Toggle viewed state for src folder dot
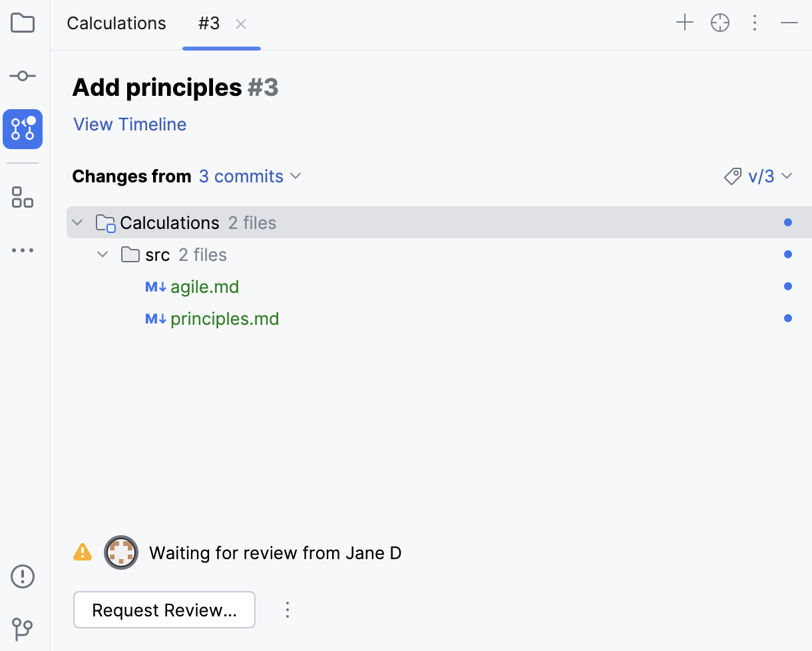Image resolution: width=812 pixels, height=651 pixels. coord(788,254)
